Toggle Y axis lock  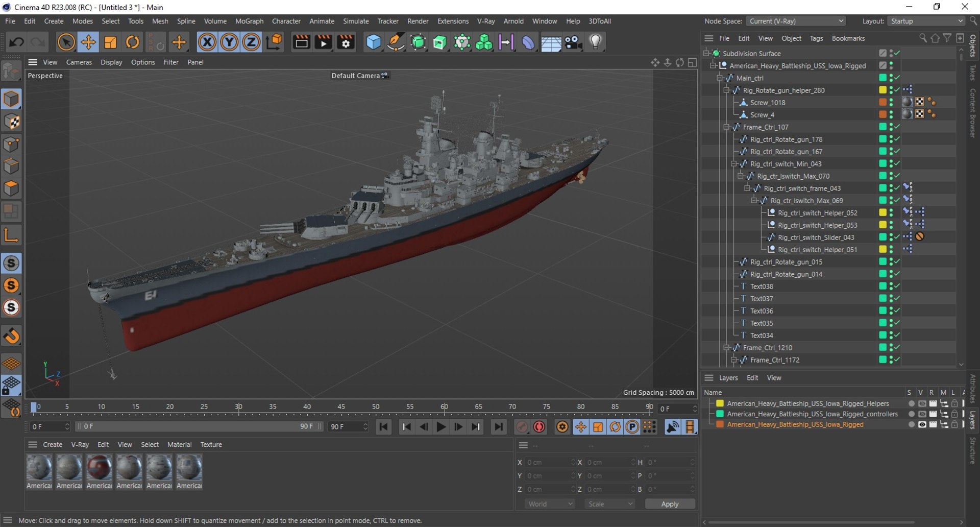point(229,42)
